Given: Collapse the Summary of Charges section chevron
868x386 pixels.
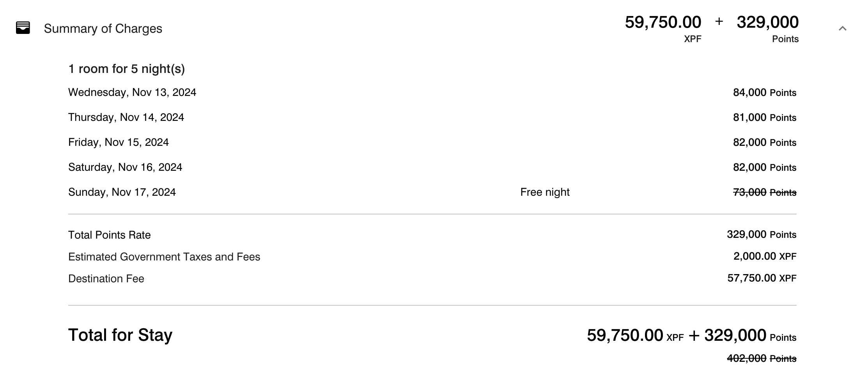Looking at the screenshot, I should (842, 28).
